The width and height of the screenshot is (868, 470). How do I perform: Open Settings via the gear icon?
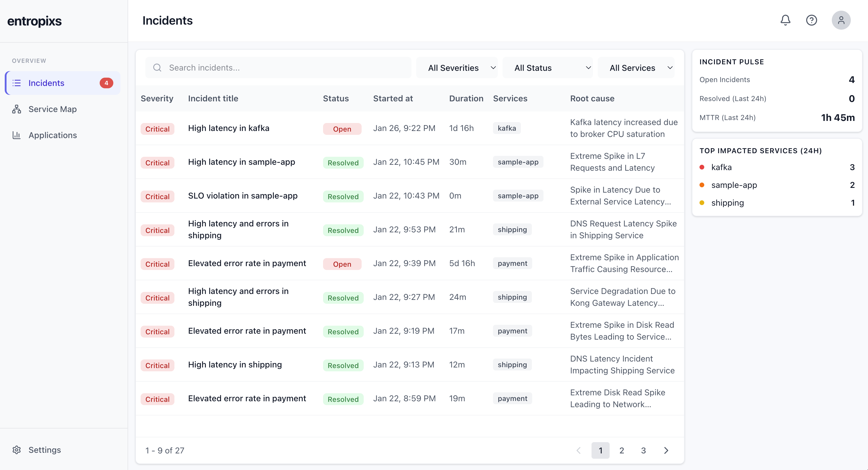pos(17,450)
